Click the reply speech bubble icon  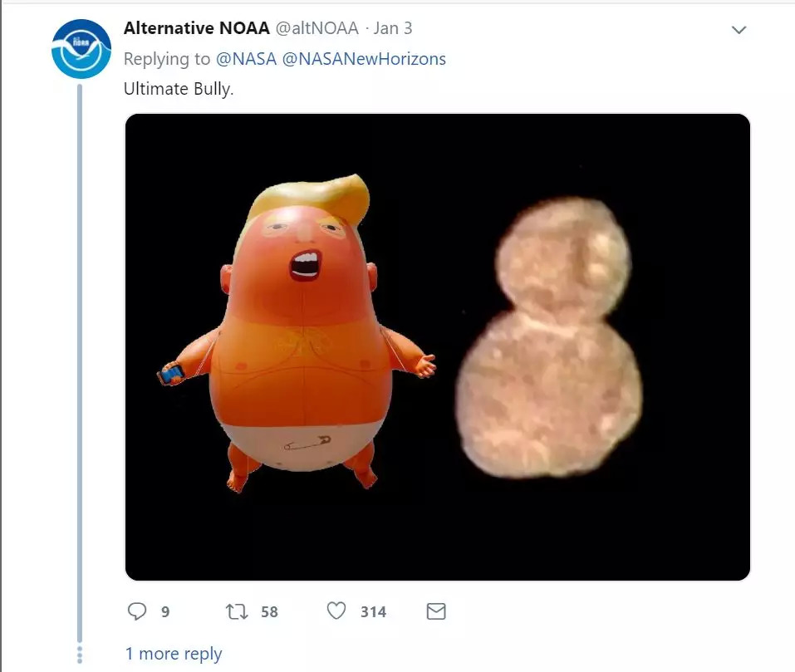136,611
